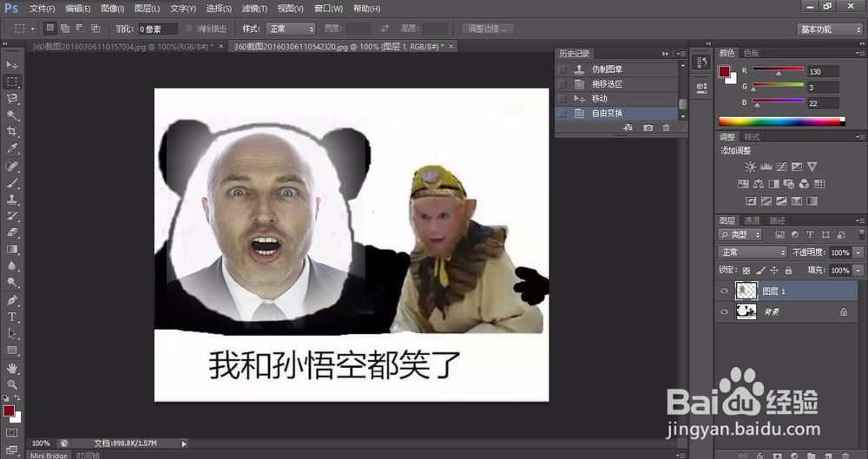The height and width of the screenshot is (459, 868).
Task: Click Intersect with selection mode icon
Action: point(95,29)
